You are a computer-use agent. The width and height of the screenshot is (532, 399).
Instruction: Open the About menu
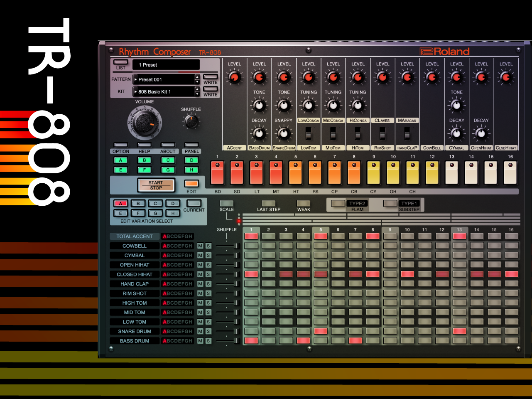[168, 145]
